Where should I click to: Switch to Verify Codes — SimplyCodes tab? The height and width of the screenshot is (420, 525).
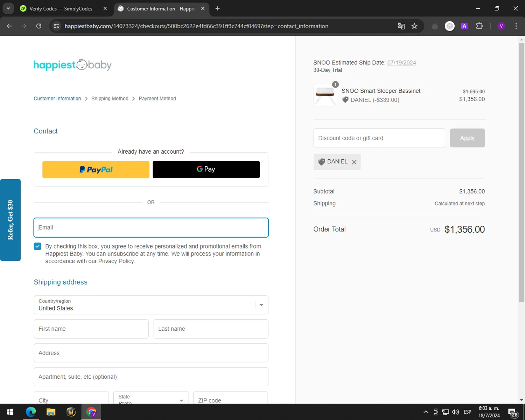click(x=61, y=8)
